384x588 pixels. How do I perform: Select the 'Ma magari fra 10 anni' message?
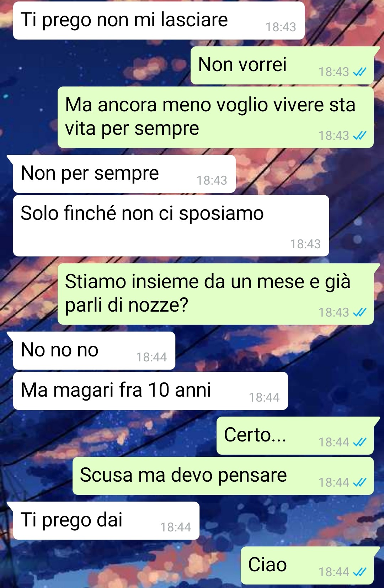coord(150,391)
